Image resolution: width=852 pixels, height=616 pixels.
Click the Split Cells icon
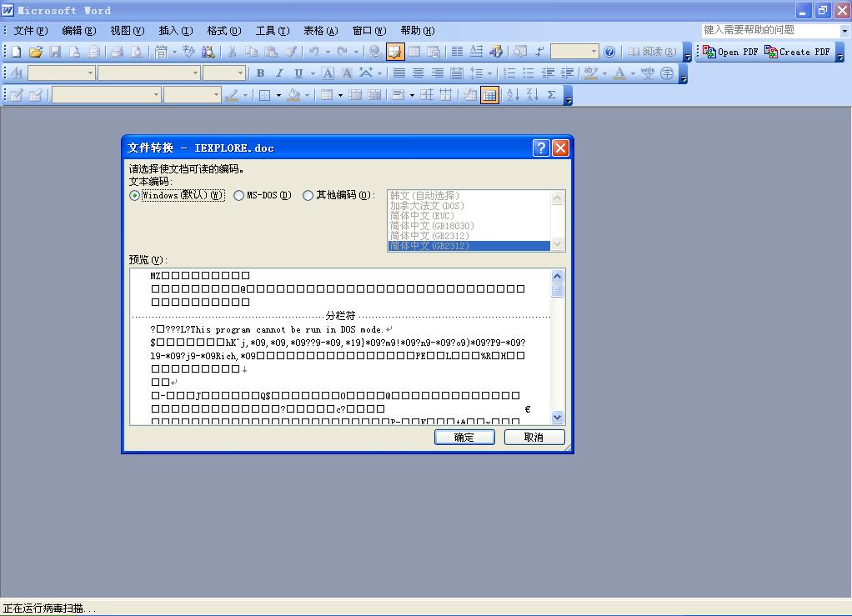tap(374, 95)
